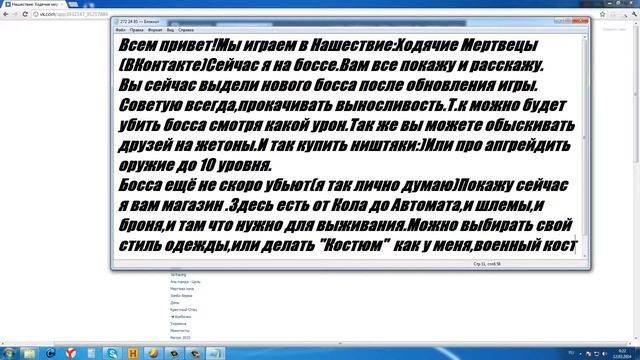Open File Explorer from the taskbar
Viewport: 640px width, 360px height.
point(29,353)
